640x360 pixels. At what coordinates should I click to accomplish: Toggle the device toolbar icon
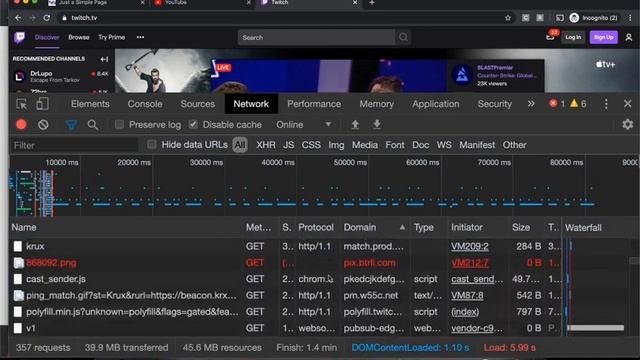click(x=42, y=104)
